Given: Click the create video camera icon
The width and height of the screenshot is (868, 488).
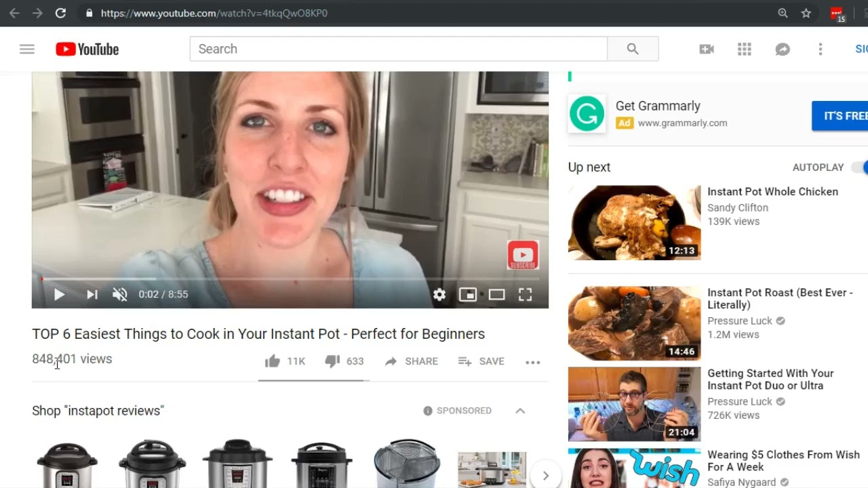Looking at the screenshot, I should coord(707,49).
